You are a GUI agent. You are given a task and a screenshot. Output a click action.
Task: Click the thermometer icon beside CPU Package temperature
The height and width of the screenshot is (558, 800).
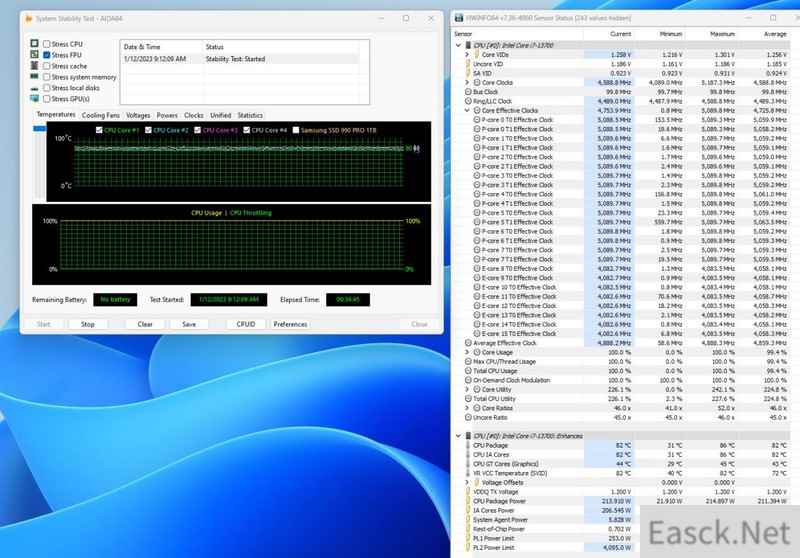coord(468,445)
